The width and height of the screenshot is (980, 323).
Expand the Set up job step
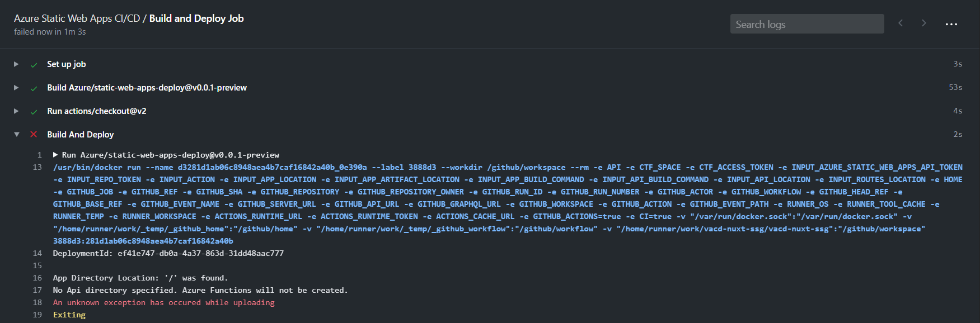(16, 64)
